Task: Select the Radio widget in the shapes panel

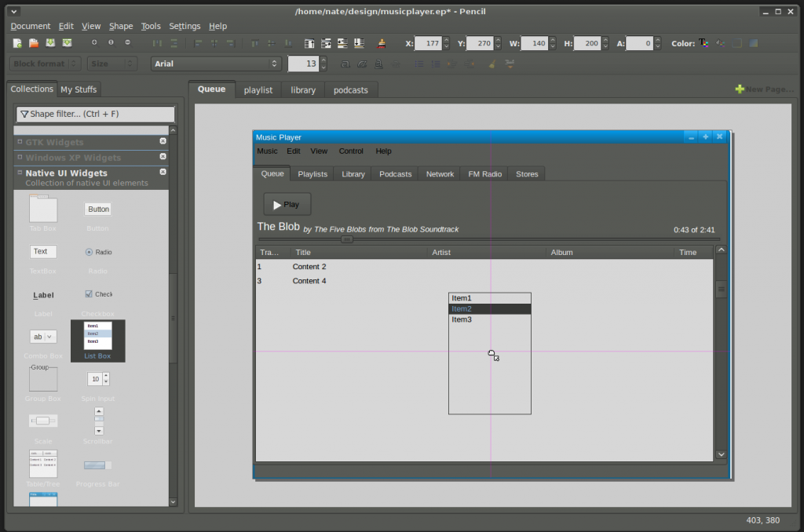Action: point(97,252)
